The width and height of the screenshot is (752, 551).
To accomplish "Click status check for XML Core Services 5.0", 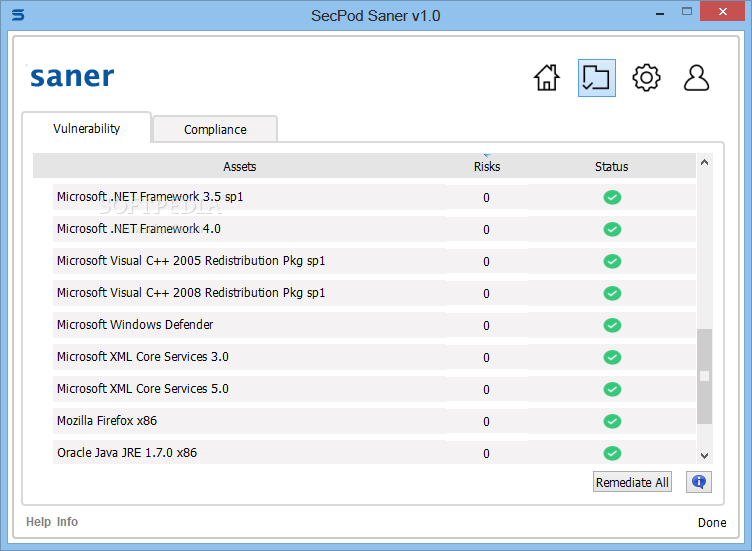I will [612, 389].
